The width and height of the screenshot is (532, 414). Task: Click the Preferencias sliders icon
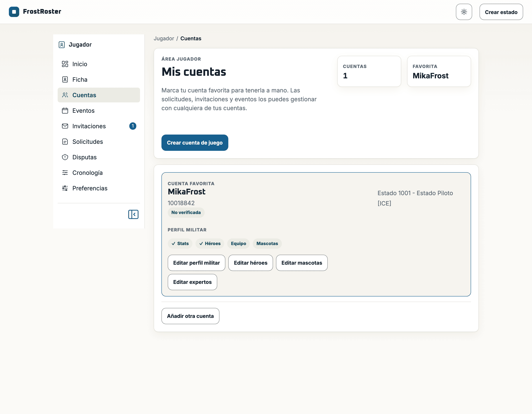point(65,188)
